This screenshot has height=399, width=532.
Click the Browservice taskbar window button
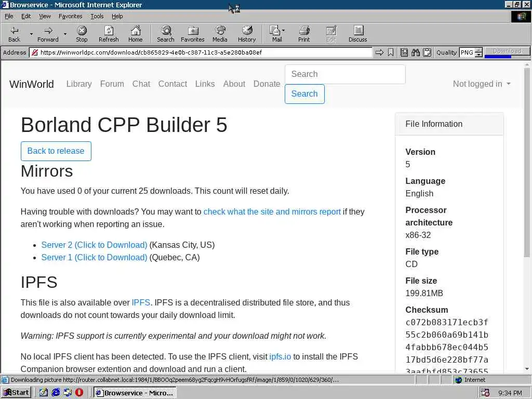click(135, 393)
